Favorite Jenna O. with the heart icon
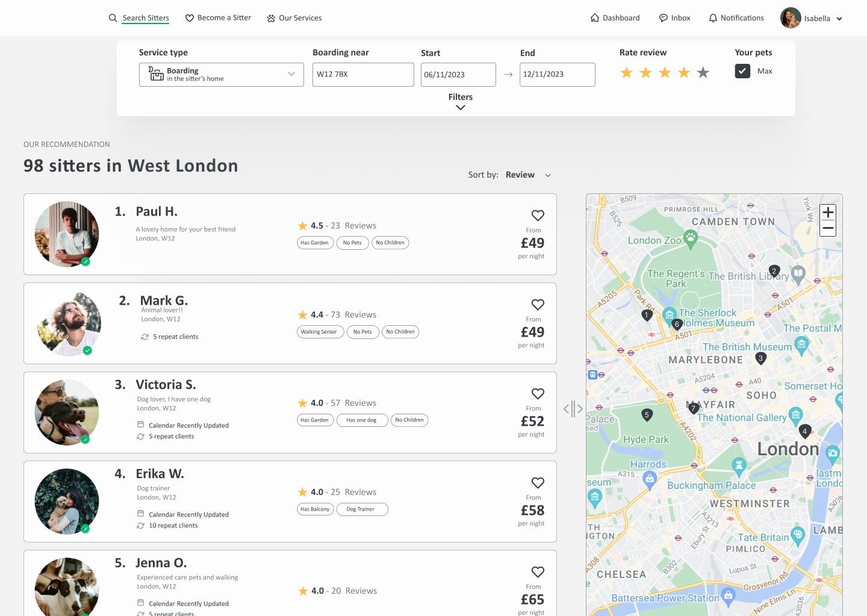Image resolution: width=867 pixels, height=616 pixels. (538, 571)
